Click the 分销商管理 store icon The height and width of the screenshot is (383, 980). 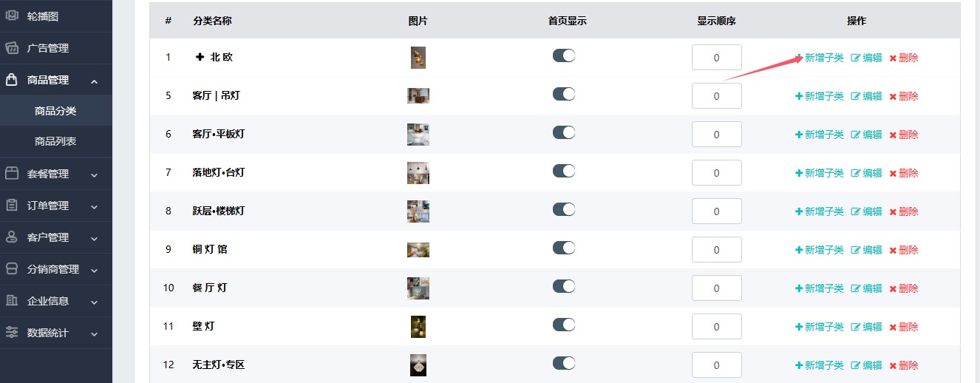point(12,269)
